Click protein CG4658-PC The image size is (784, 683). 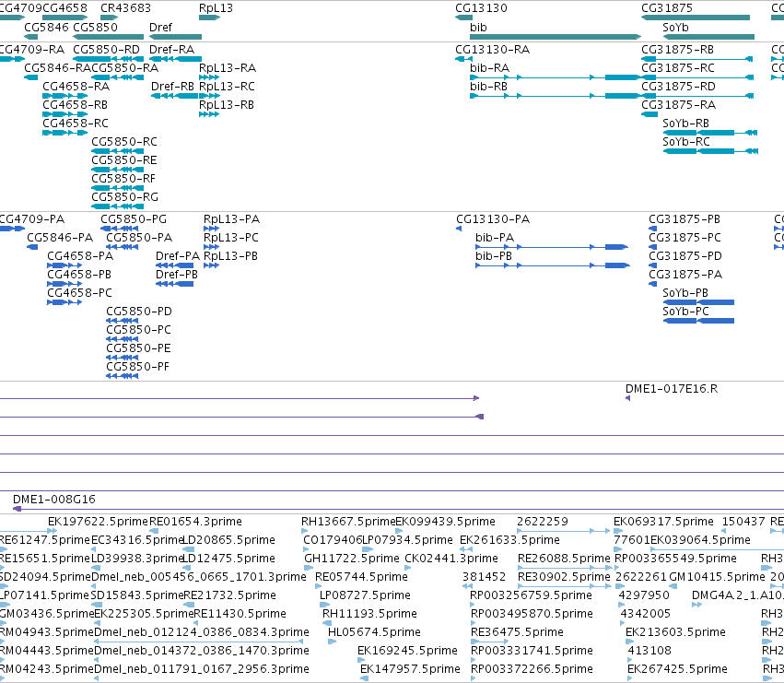[79, 292]
